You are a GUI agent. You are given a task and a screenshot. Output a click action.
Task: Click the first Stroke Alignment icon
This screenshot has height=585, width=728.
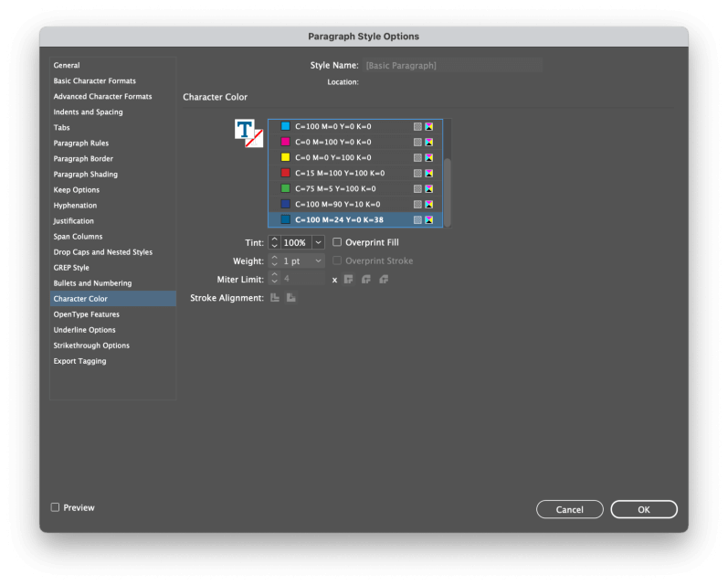(275, 298)
